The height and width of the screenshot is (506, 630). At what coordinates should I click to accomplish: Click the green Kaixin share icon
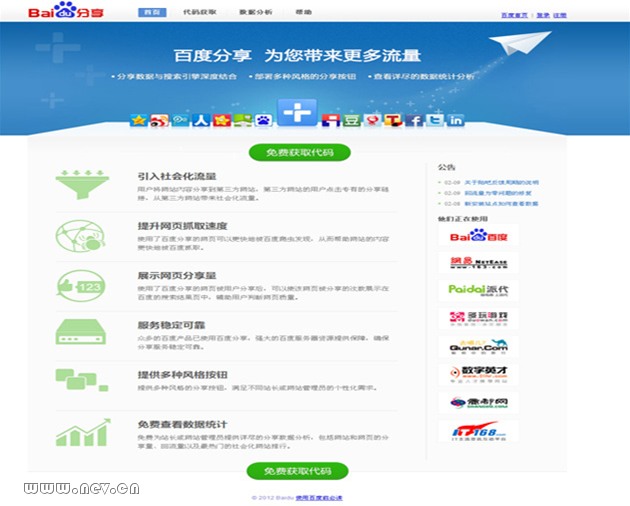[243, 120]
